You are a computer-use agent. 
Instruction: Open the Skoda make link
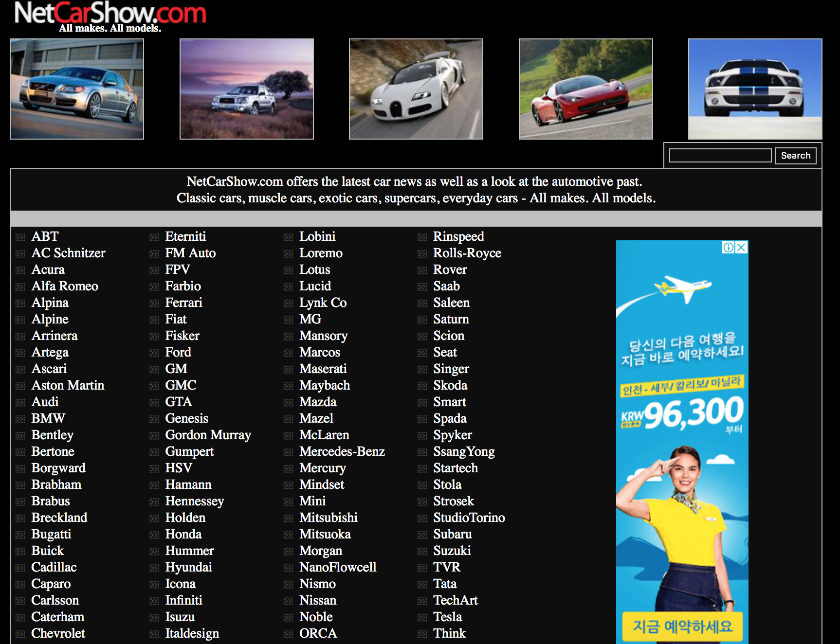click(450, 385)
